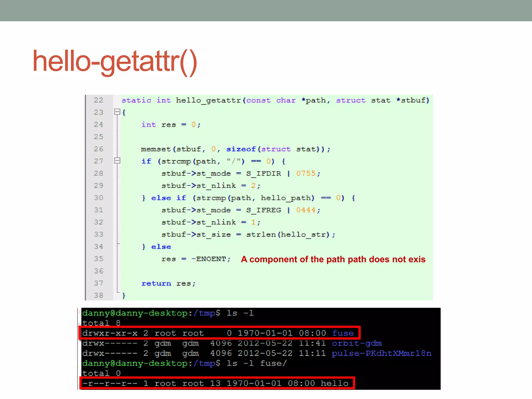The width and height of the screenshot is (532, 399).
Task: Click the S_IFDIR | 0755 mode value
Action: tap(283, 174)
